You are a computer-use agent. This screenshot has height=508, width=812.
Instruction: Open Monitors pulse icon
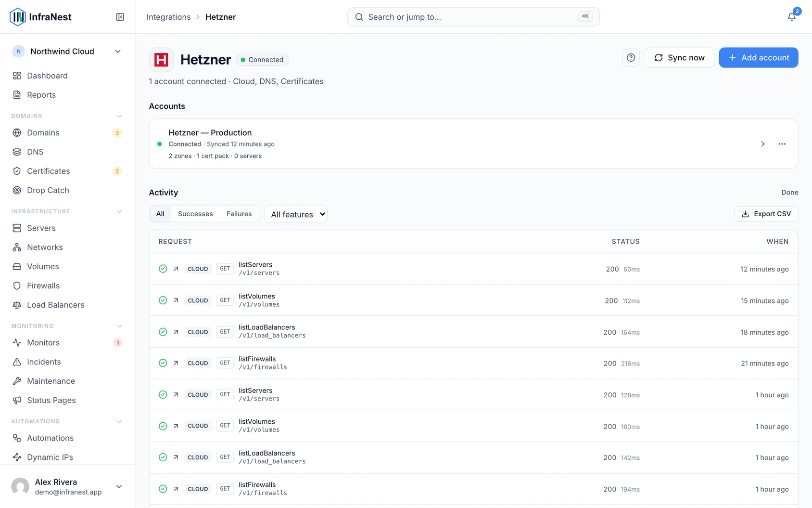(17, 342)
